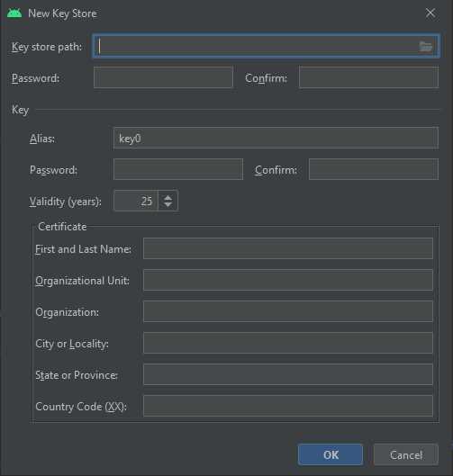
Task: Select the key store Password field
Action: [x=163, y=77]
